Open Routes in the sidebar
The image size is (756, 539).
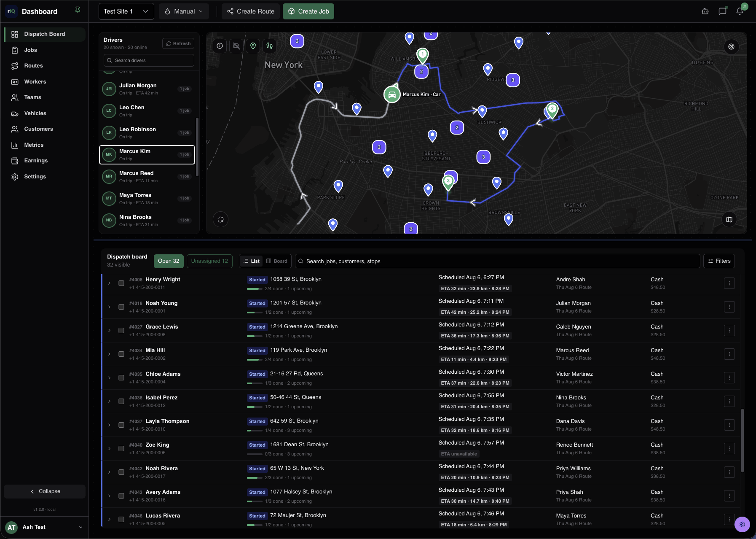[x=45, y=66]
